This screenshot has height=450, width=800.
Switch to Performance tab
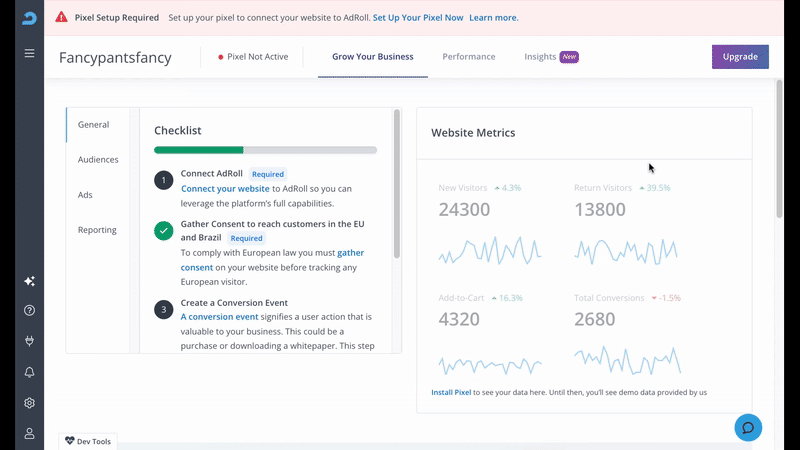468,57
